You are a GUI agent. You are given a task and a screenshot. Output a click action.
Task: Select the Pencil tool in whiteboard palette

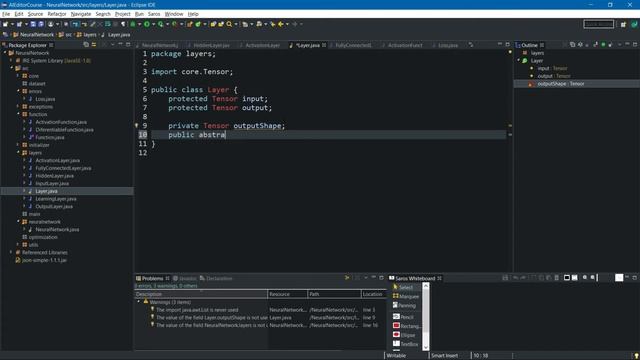coord(403,317)
